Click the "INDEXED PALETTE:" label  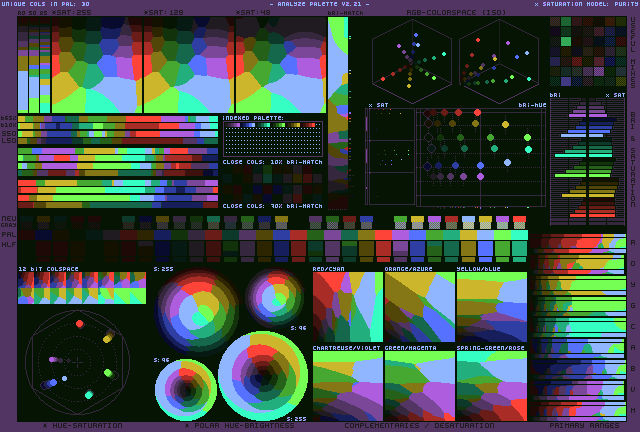click(x=253, y=118)
